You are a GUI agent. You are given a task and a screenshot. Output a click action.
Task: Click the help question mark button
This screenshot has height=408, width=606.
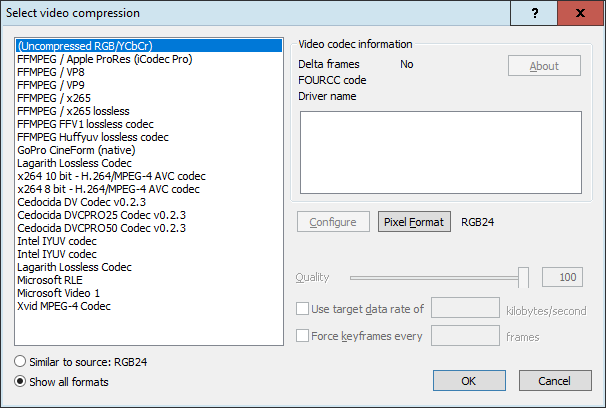tap(535, 13)
